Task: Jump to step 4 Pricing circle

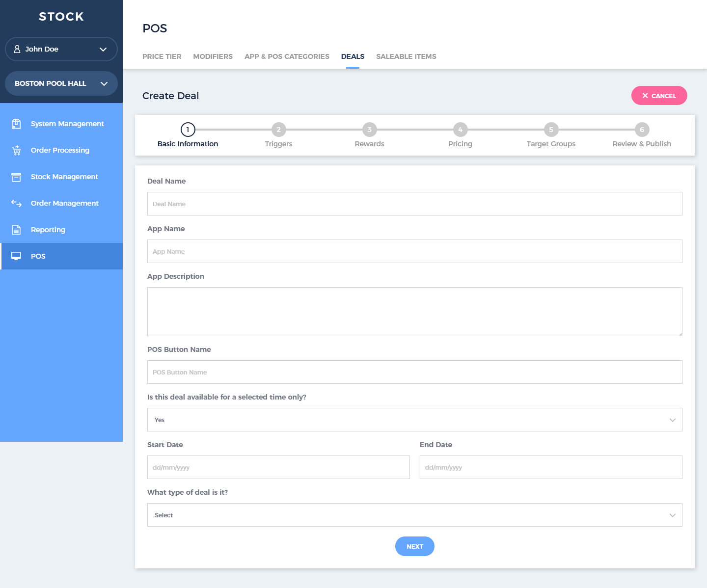Action: 460,130
